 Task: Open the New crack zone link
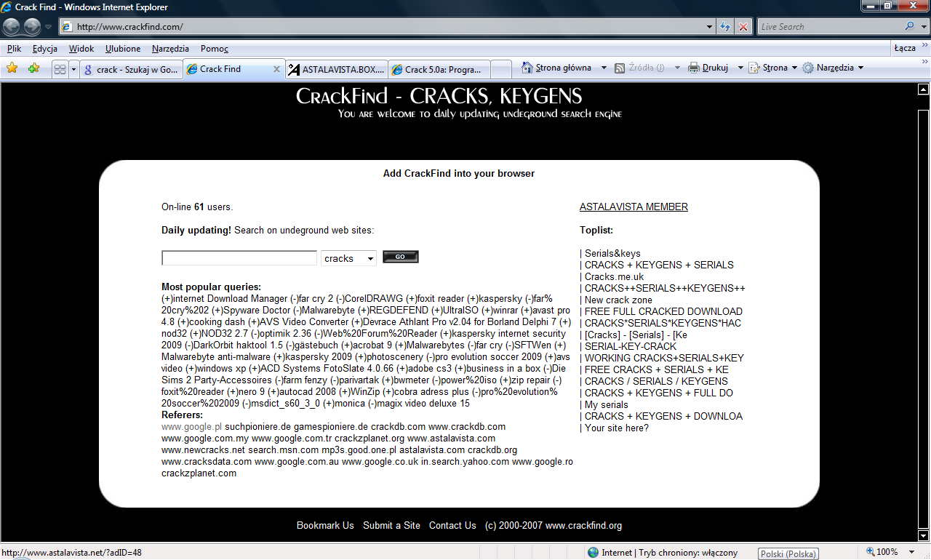coord(618,300)
